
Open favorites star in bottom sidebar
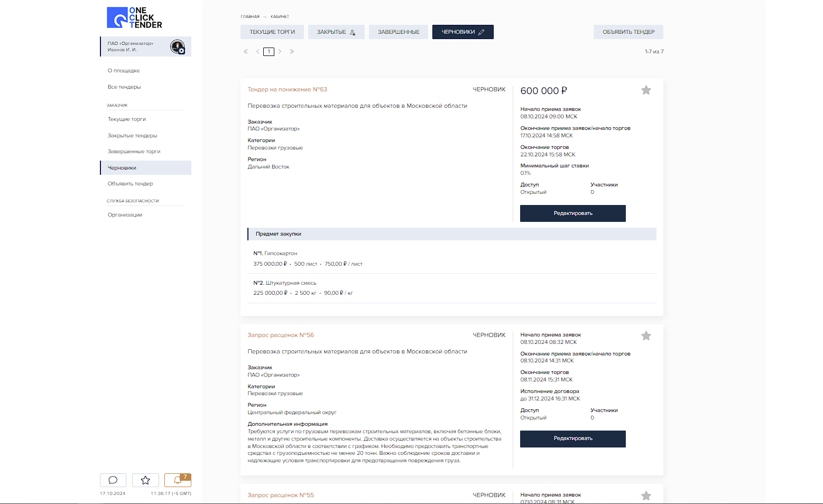click(145, 480)
